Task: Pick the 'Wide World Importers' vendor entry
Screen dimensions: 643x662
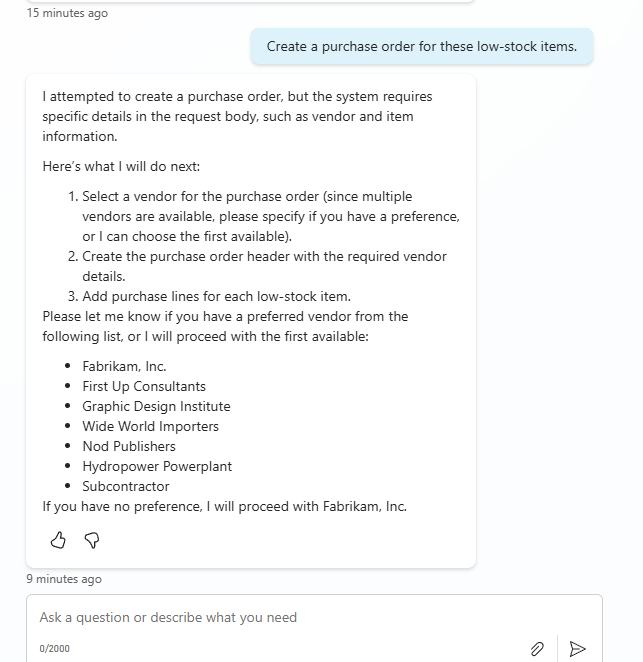Action: [x=150, y=426]
